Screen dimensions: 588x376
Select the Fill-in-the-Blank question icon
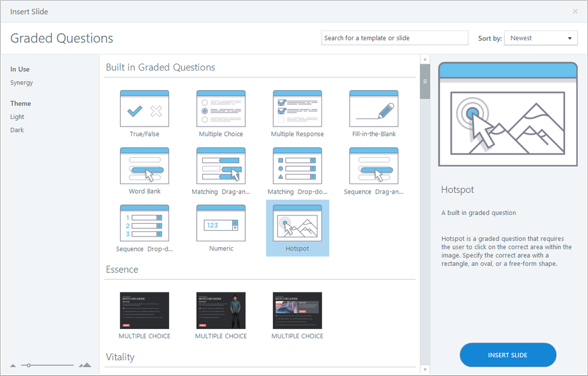tap(374, 109)
